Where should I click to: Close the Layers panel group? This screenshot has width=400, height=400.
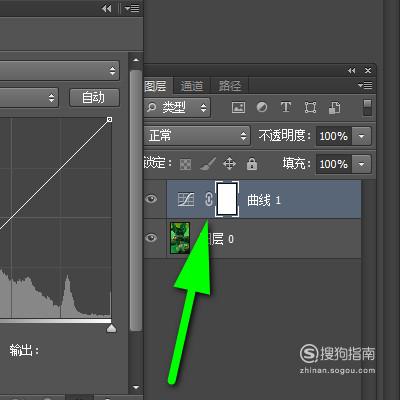click(x=368, y=71)
